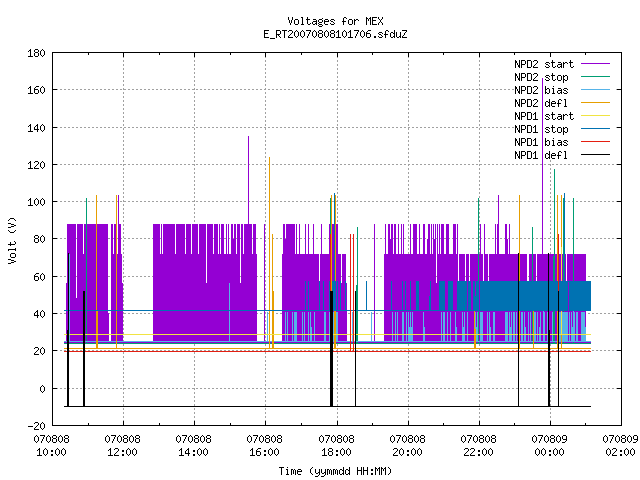Viewport: 640px width, 480px height.
Task: Click the -20 y-axis tick label
Action: pyautogui.click(x=36, y=426)
